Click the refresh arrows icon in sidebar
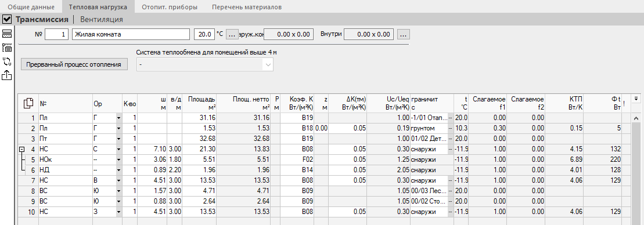Image resolution: width=644 pixels, height=225 pixels. [6, 61]
